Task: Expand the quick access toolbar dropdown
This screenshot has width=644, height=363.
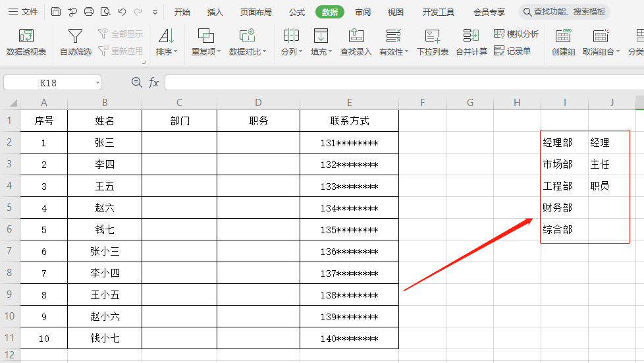Action: 155,13
